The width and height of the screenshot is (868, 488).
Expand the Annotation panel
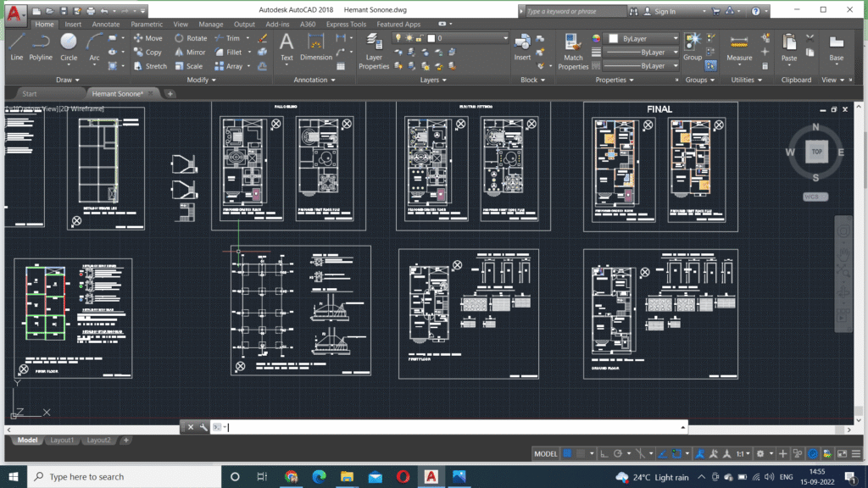[314, 80]
